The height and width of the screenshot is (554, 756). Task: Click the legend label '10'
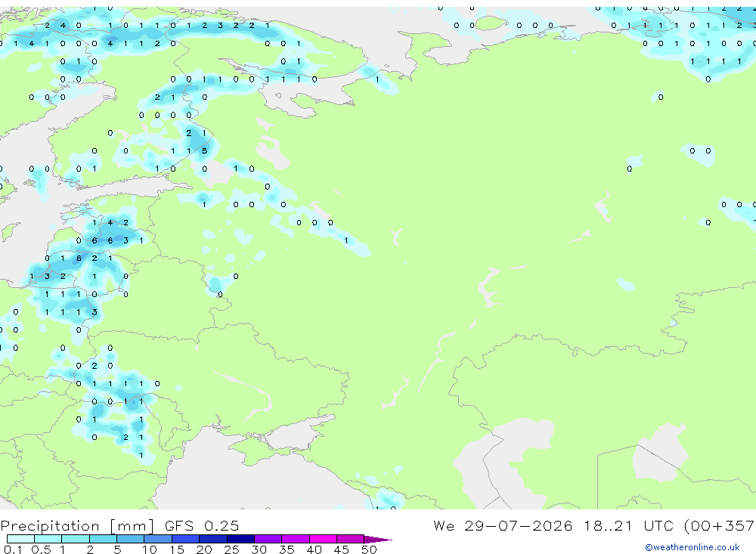tap(150, 549)
